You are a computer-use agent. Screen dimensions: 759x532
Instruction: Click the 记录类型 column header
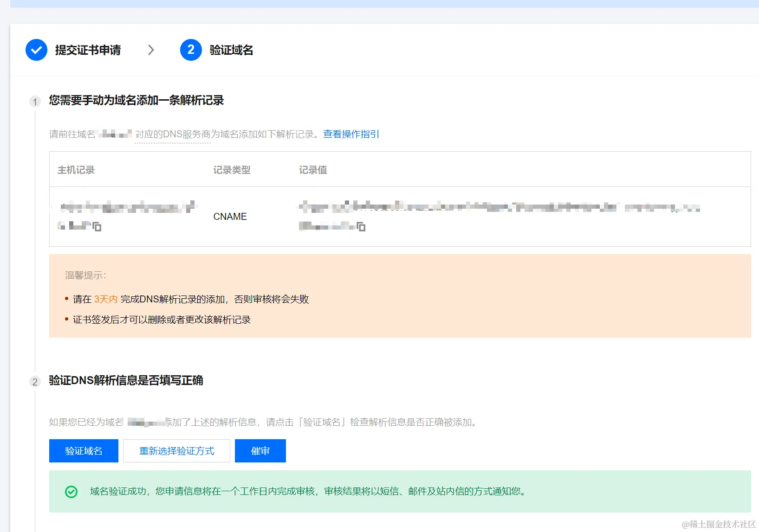[232, 170]
